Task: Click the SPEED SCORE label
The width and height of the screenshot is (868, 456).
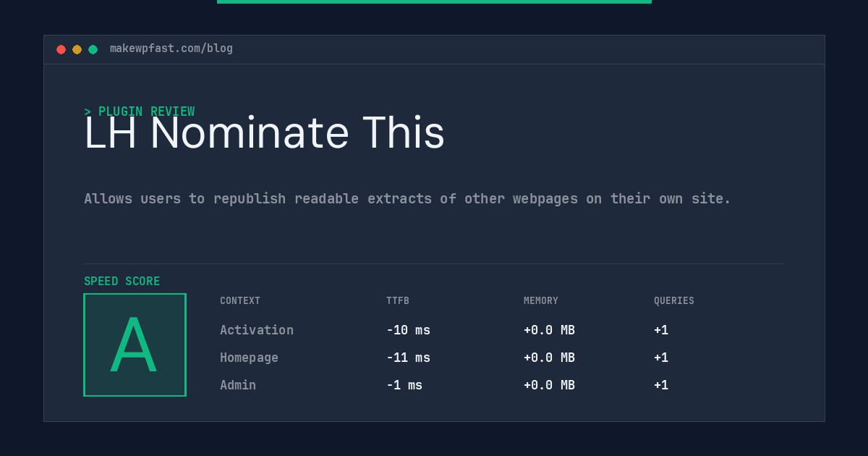Action: [122, 282]
